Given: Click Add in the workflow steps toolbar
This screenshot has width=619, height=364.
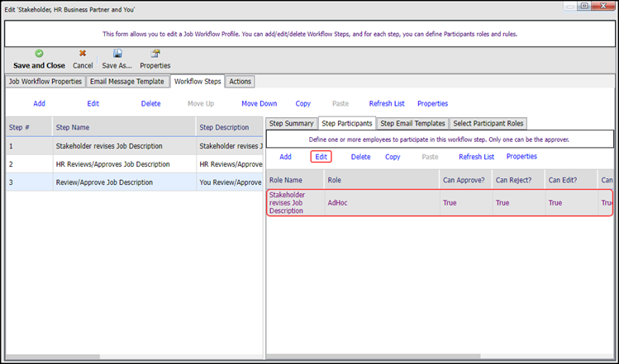Looking at the screenshot, I should click(39, 104).
